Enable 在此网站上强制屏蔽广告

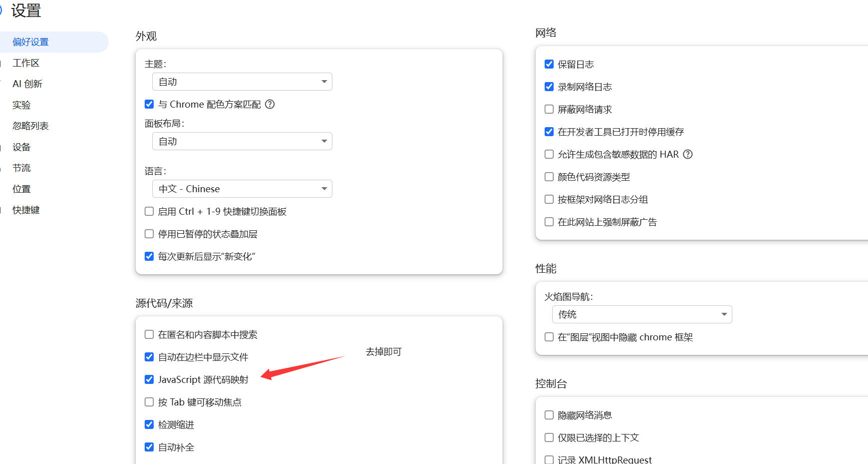(x=549, y=222)
